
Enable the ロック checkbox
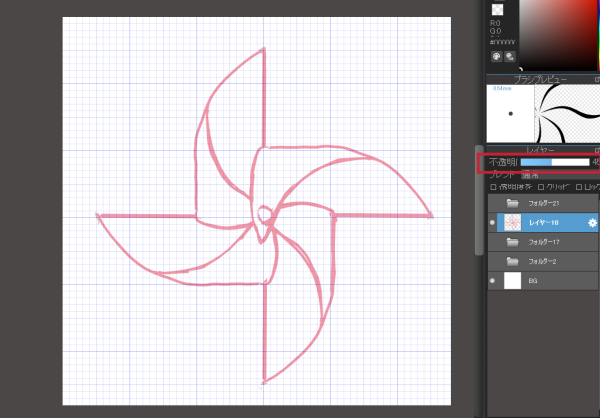coord(579,187)
